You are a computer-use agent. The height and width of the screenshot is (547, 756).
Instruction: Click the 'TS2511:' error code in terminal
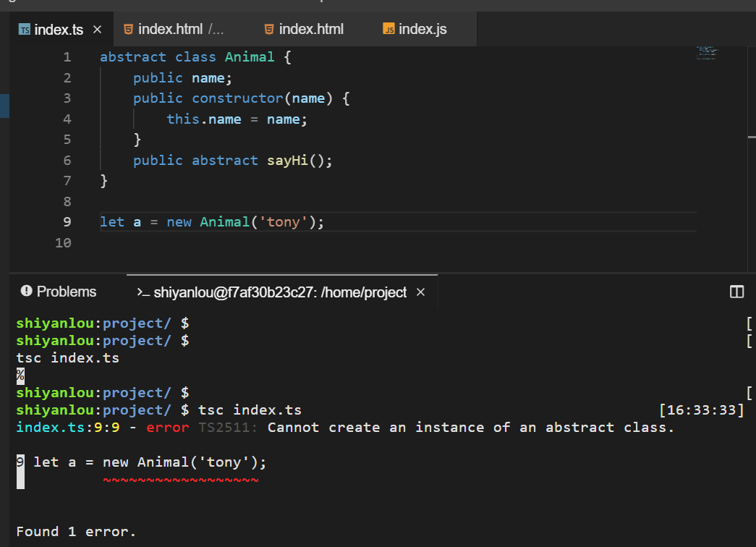pos(227,428)
